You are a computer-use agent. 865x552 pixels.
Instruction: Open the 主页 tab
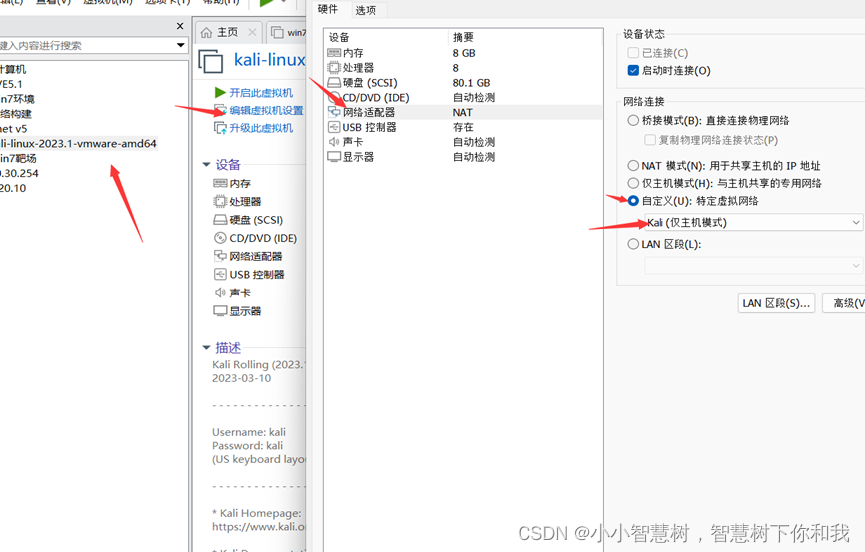[227, 33]
